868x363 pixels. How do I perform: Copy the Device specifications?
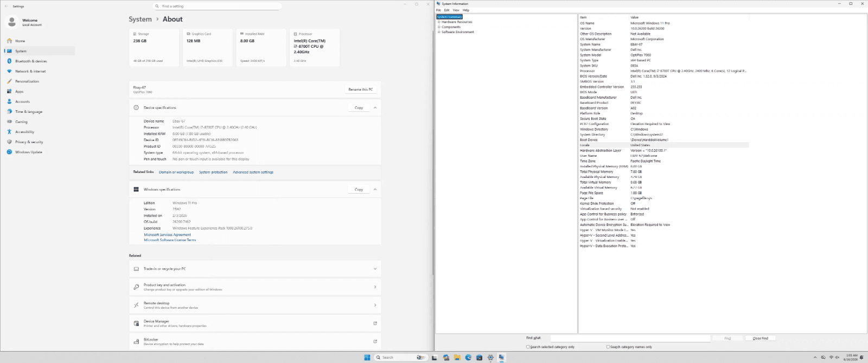pyautogui.click(x=359, y=107)
